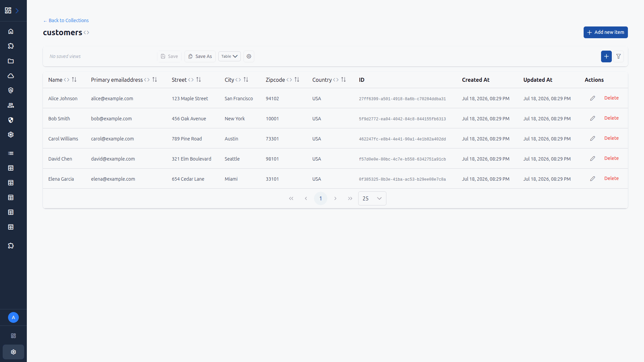Open the cloud icon in sidebar

(x=11, y=76)
